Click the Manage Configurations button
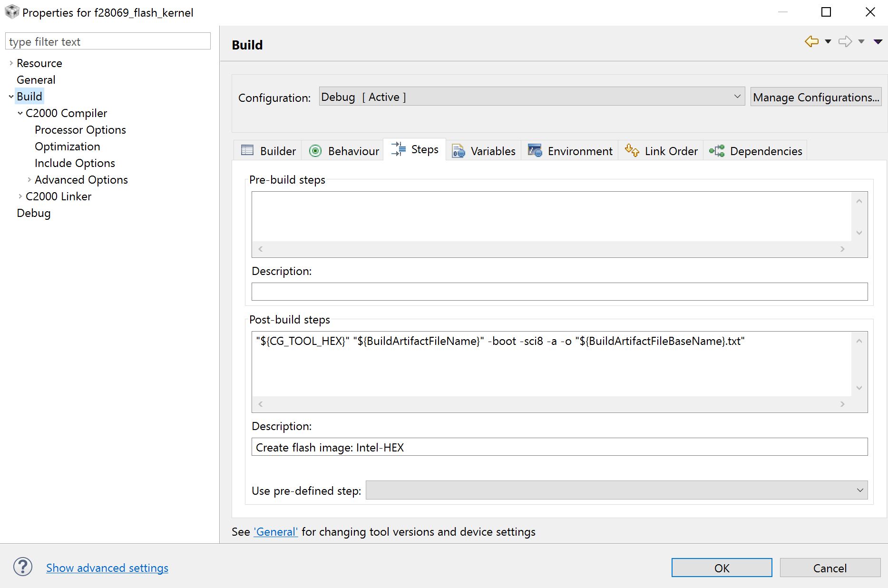 816,97
